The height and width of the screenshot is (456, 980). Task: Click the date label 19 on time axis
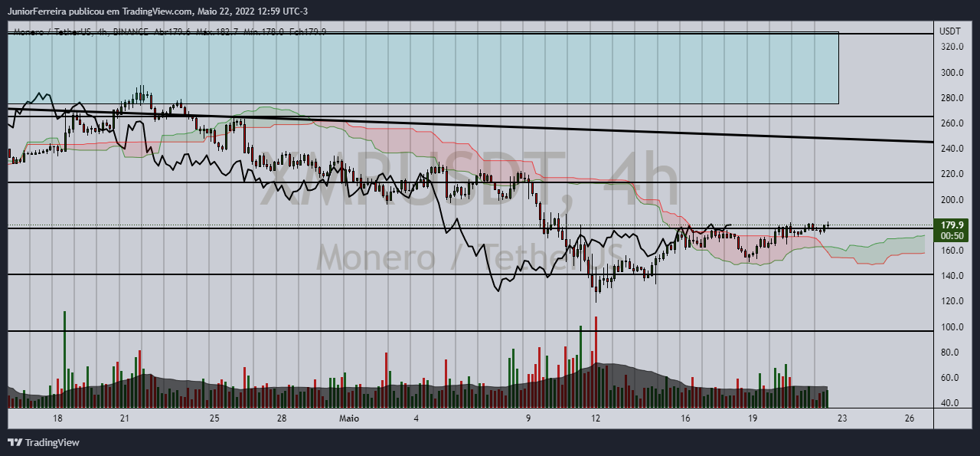coord(753,418)
